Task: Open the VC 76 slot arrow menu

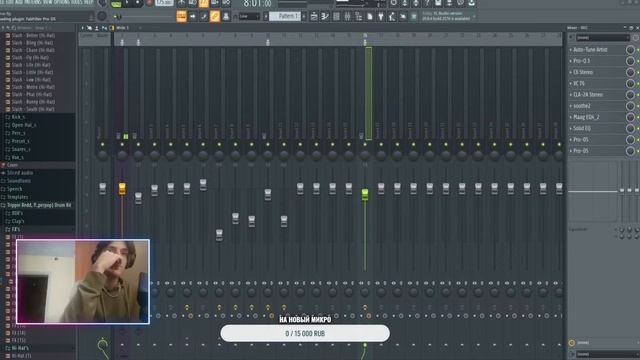Action: point(571,84)
